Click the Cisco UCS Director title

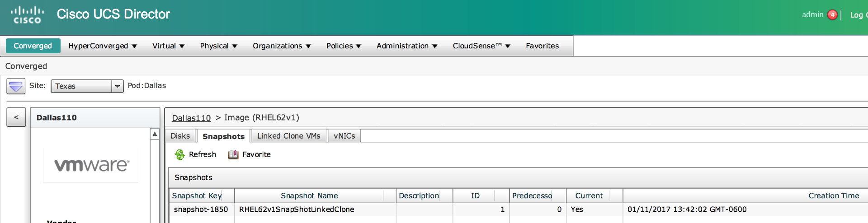[113, 14]
